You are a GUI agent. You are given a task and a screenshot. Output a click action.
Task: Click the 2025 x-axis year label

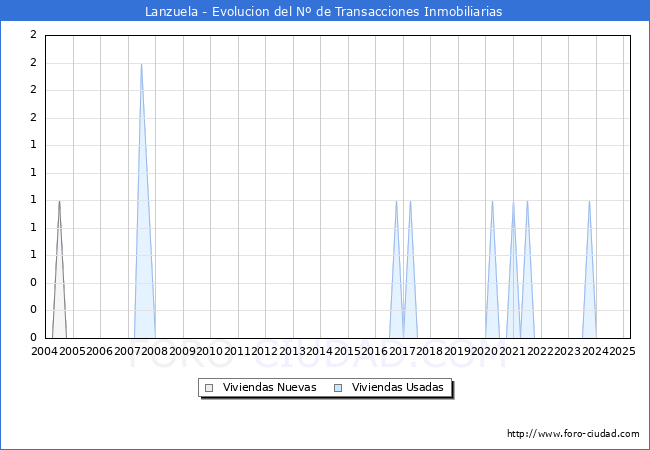tap(622, 351)
